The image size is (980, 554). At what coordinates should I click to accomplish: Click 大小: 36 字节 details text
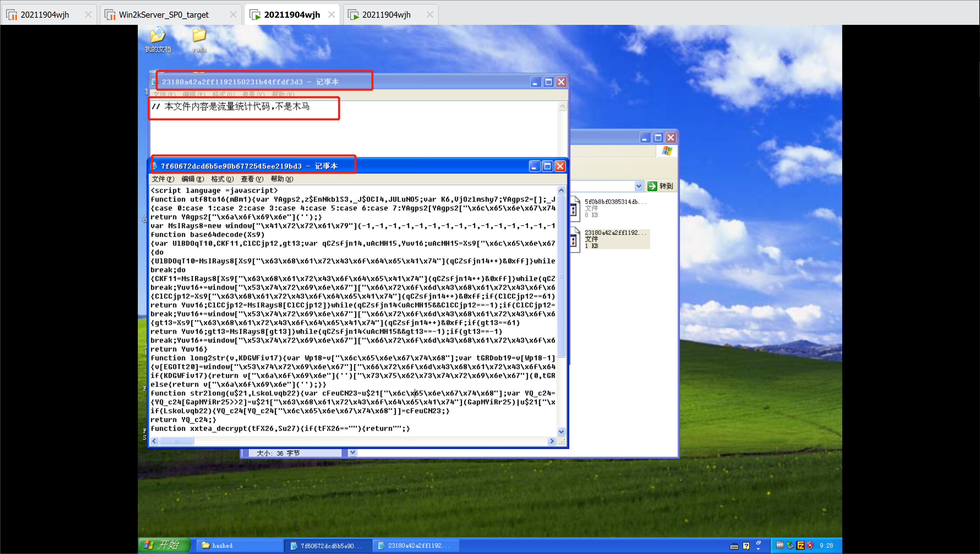tap(278, 453)
